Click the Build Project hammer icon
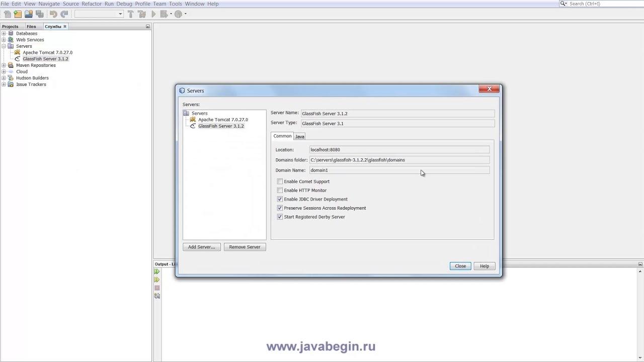The image size is (644, 362). (131, 14)
